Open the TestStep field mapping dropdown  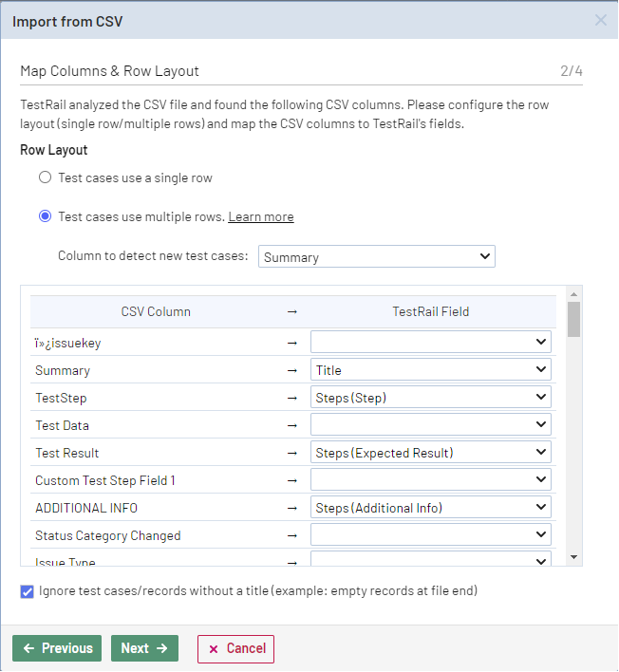click(431, 398)
